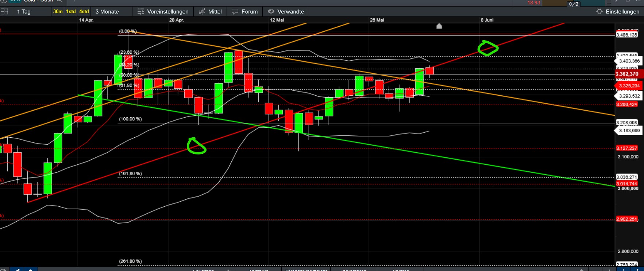Select the Fibonacci (0,00 %) level label
This screenshot has height=271, width=644.
pyautogui.click(x=128, y=31)
